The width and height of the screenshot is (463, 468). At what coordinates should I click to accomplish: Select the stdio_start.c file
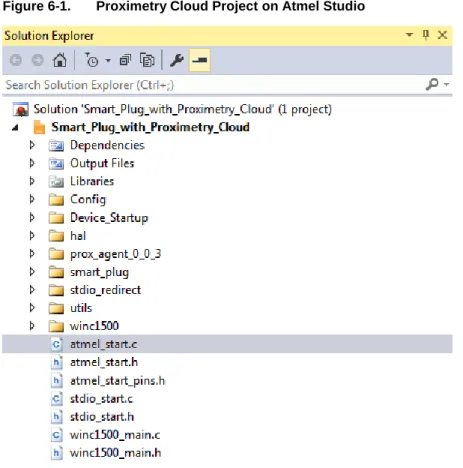101,399
